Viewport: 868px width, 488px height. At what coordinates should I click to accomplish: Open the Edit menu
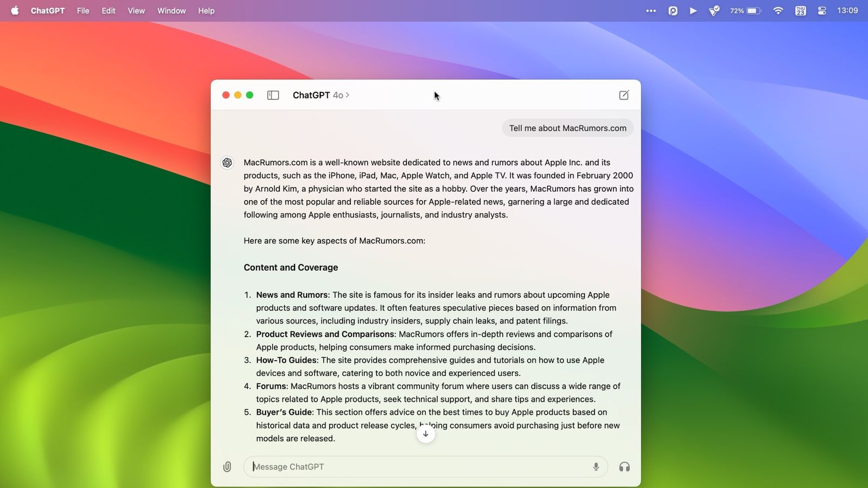(108, 10)
